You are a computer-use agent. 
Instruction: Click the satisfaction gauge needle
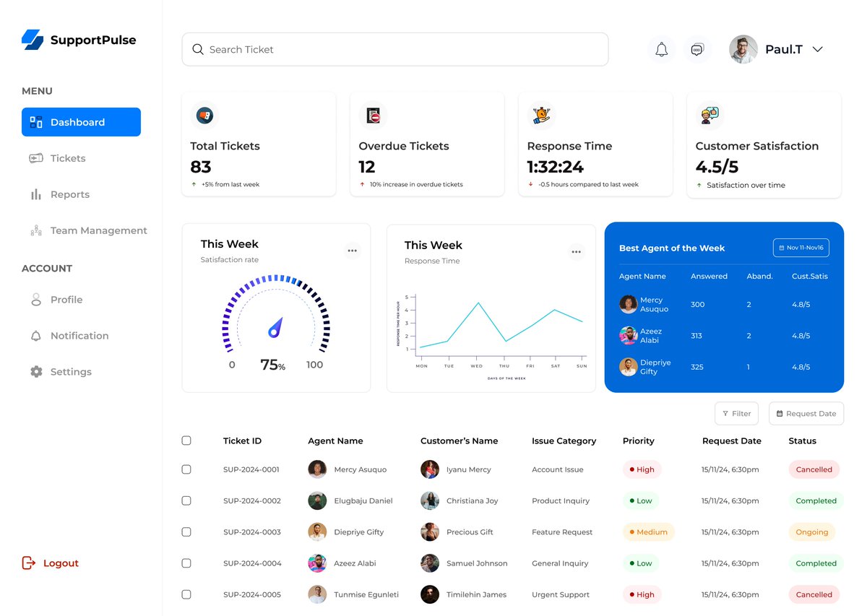[275, 327]
